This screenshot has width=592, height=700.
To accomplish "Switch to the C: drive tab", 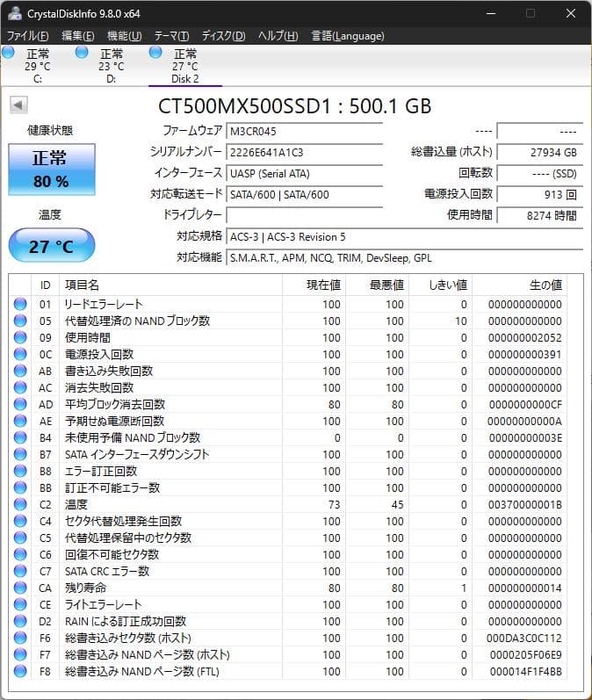I will click(37, 66).
